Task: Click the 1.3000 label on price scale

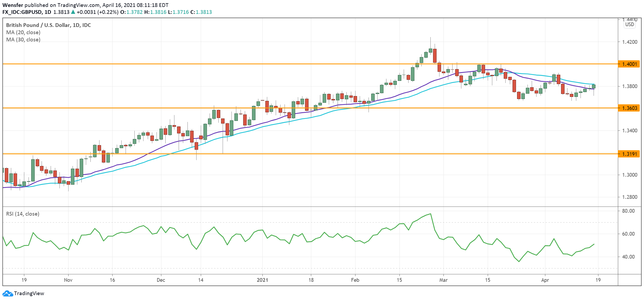Action: [x=629, y=175]
